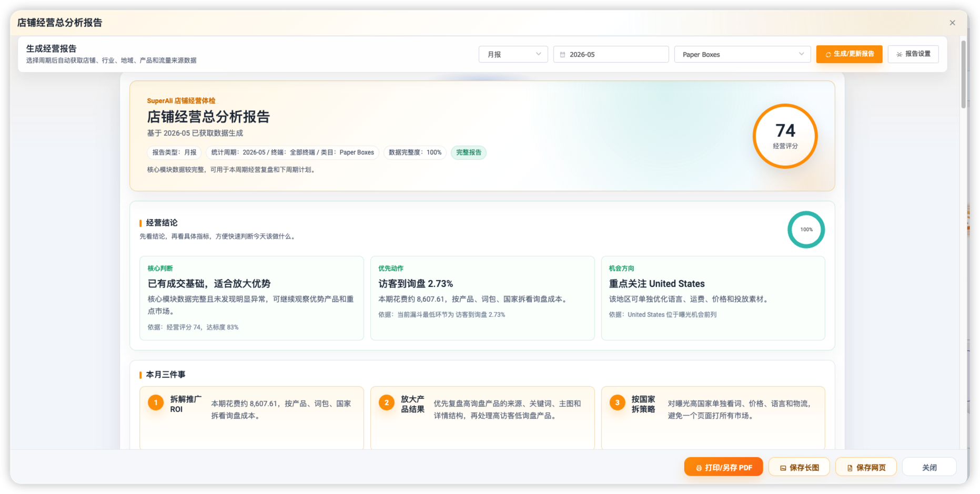Close the 店铺经营总分析报告 dialog with the X icon
Image resolution: width=980 pixels, height=494 pixels.
(952, 23)
